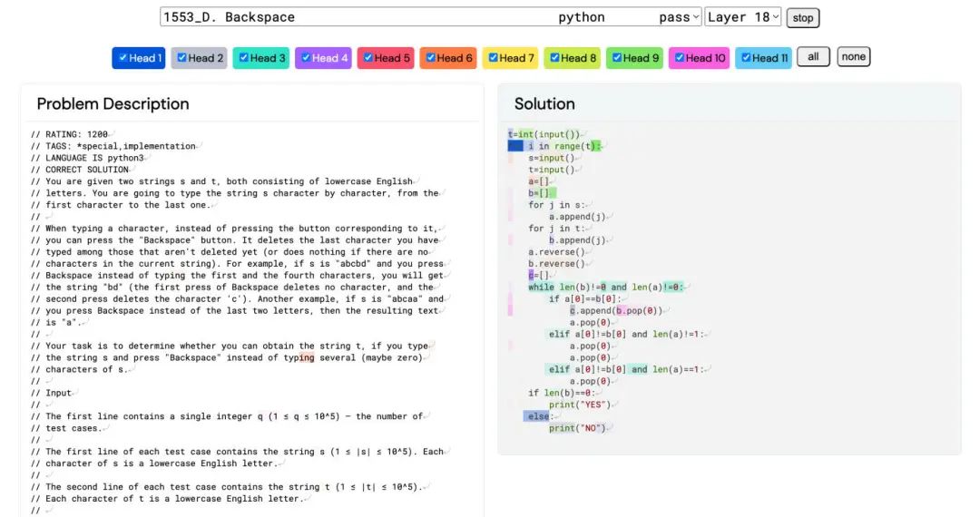The width and height of the screenshot is (980, 517).
Task: Click the a.reverse() line in the code
Action: [556, 252]
